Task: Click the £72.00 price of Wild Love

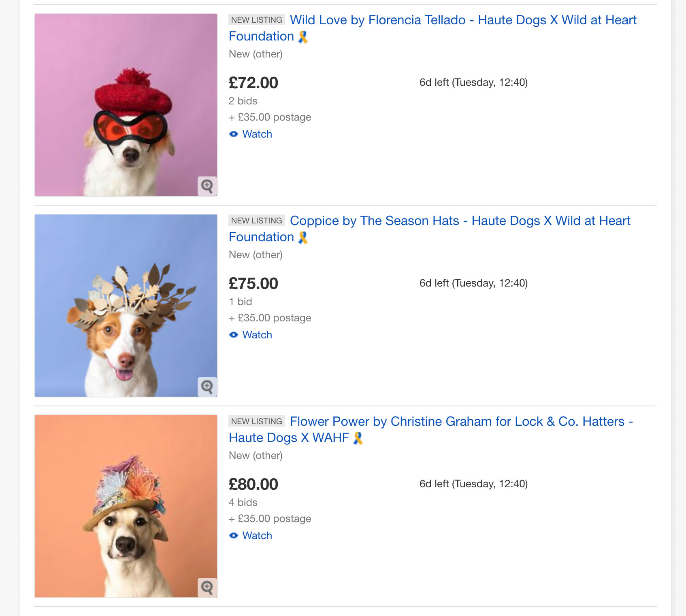Action: [x=254, y=83]
